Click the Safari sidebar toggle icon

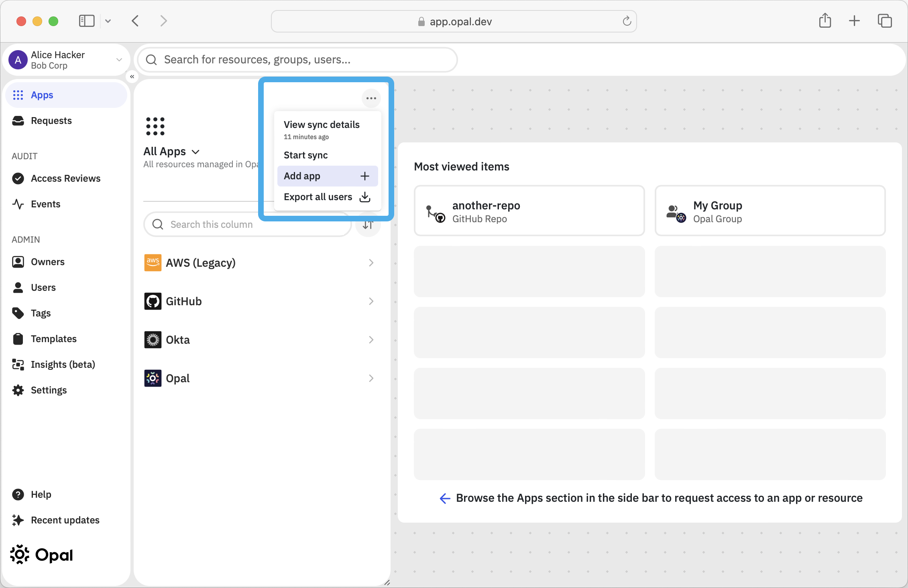point(87,21)
